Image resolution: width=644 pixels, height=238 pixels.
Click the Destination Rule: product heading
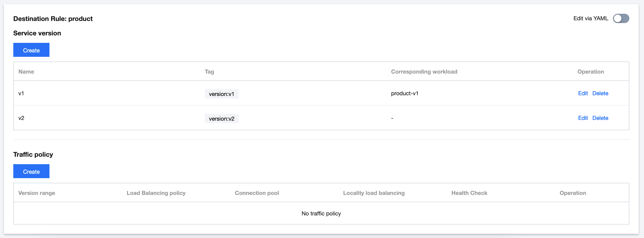[53, 19]
